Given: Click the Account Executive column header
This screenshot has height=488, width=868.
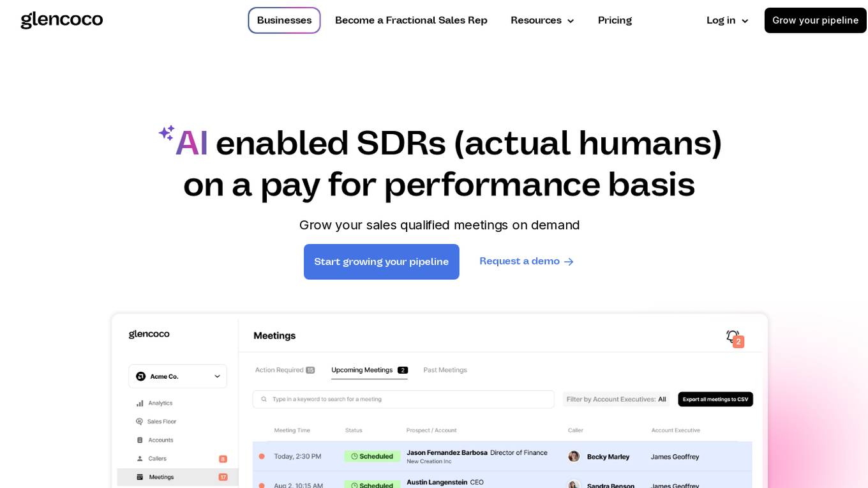Looking at the screenshot, I should (x=675, y=430).
